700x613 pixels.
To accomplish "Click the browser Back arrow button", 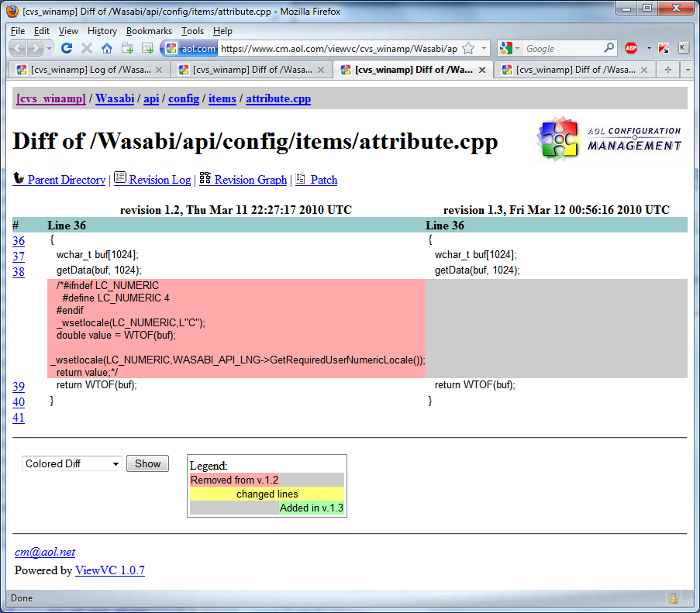I will [x=17, y=48].
